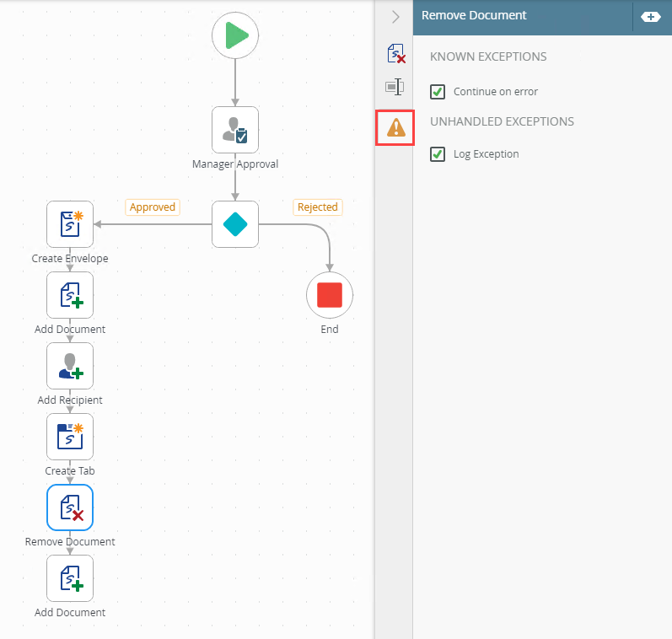
Task: Select the Add Recipient step icon
Action: [x=70, y=366]
